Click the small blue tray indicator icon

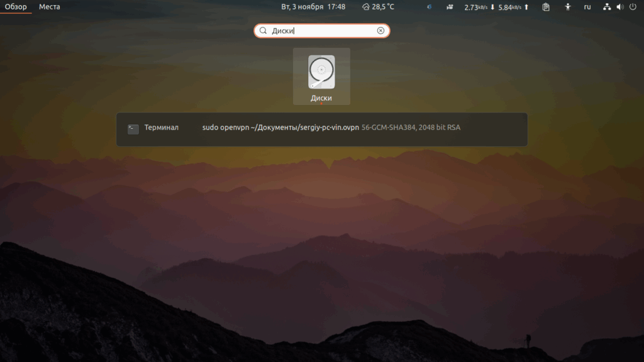click(429, 6)
